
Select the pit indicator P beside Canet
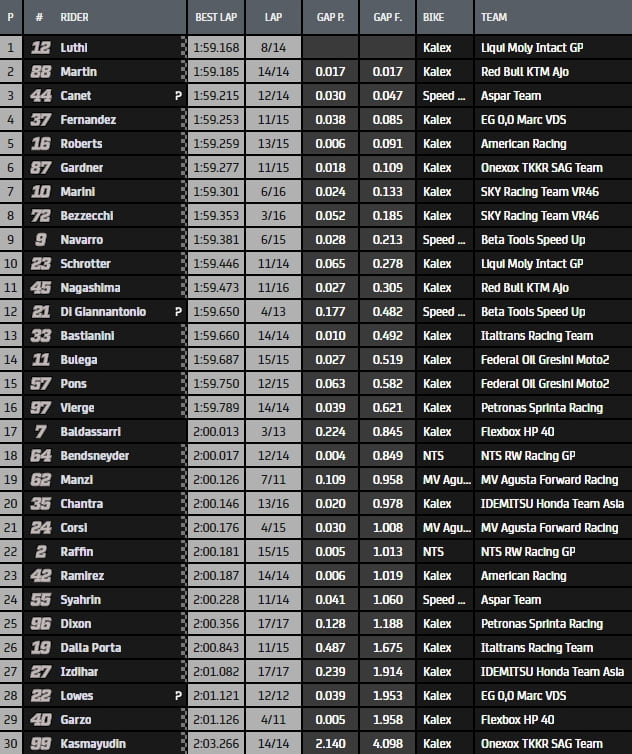pyautogui.click(x=178, y=96)
